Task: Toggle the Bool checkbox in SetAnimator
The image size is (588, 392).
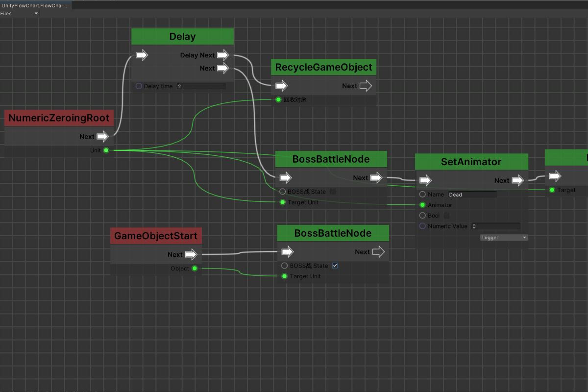Action: point(446,216)
